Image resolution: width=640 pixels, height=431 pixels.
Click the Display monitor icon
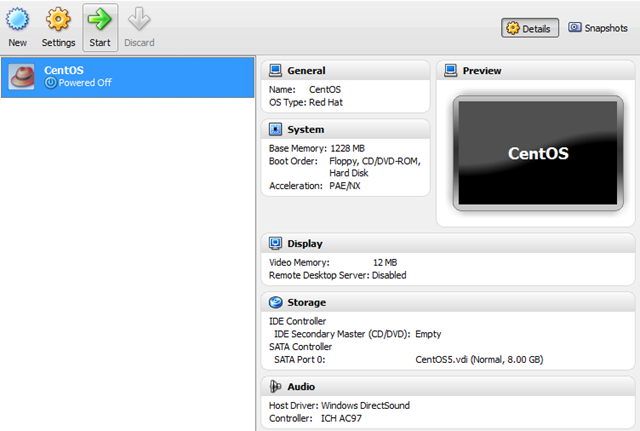[x=275, y=243]
